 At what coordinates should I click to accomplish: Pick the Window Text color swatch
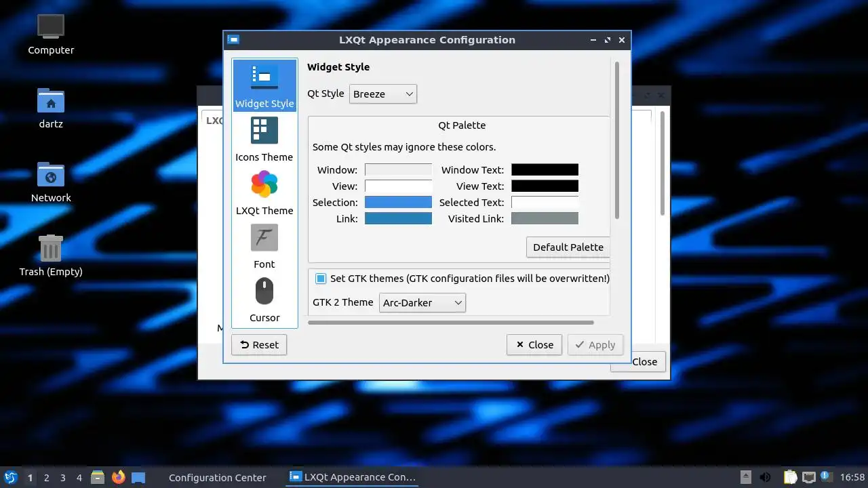pos(545,170)
